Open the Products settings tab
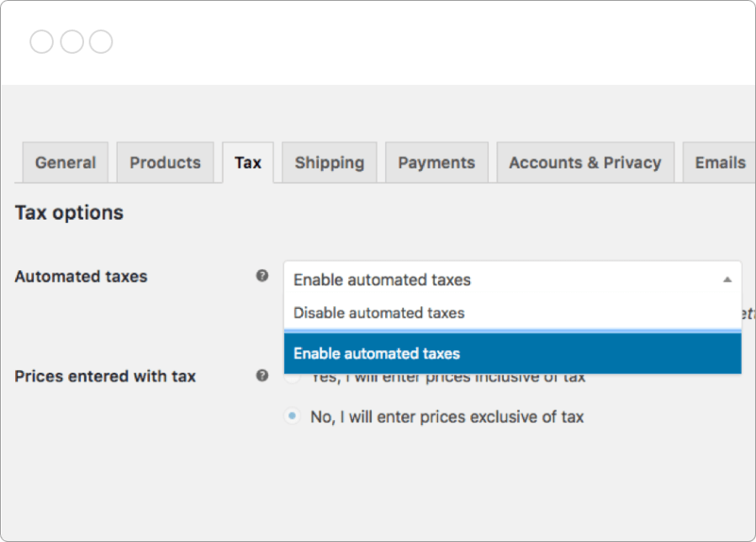Viewport: 756px width, 542px height. click(165, 163)
